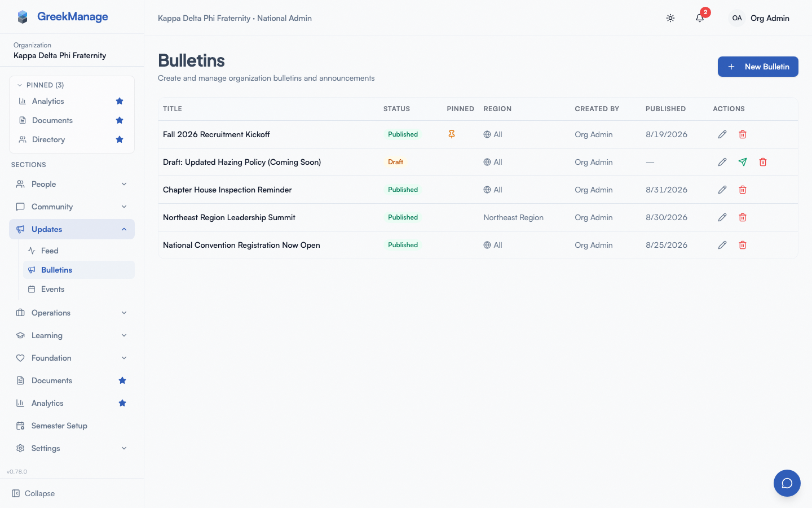
Task: Open the notifications bell
Action: click(x=700, y=18)
